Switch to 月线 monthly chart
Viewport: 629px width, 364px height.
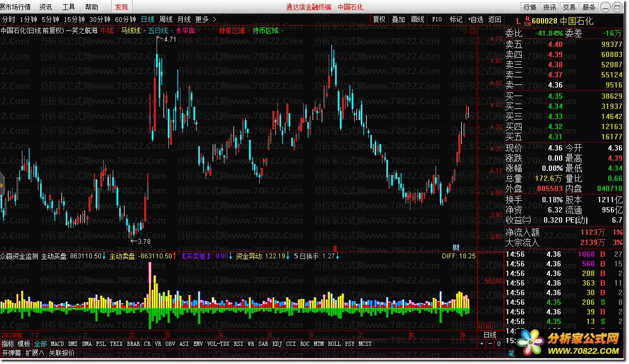point(184,19)
